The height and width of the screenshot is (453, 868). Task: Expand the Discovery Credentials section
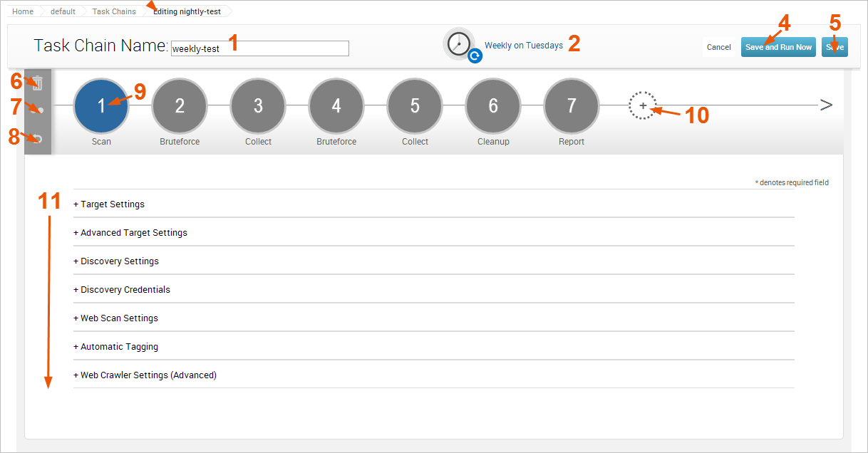click(122, 290)
